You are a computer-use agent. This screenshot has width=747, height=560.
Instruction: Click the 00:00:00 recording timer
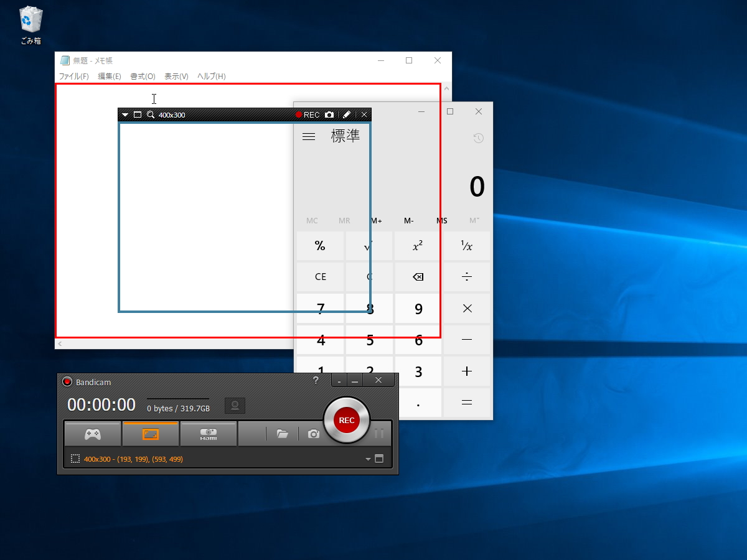(101, 405)
